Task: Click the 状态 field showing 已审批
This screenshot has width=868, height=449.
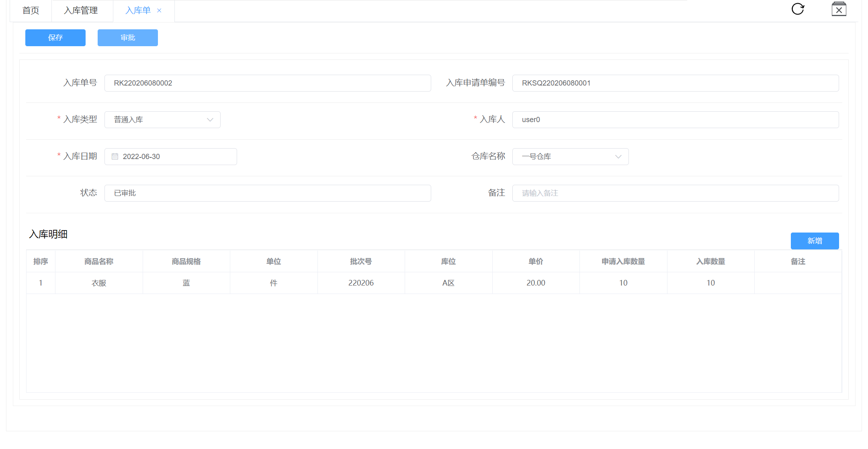Action: (267, 193)
